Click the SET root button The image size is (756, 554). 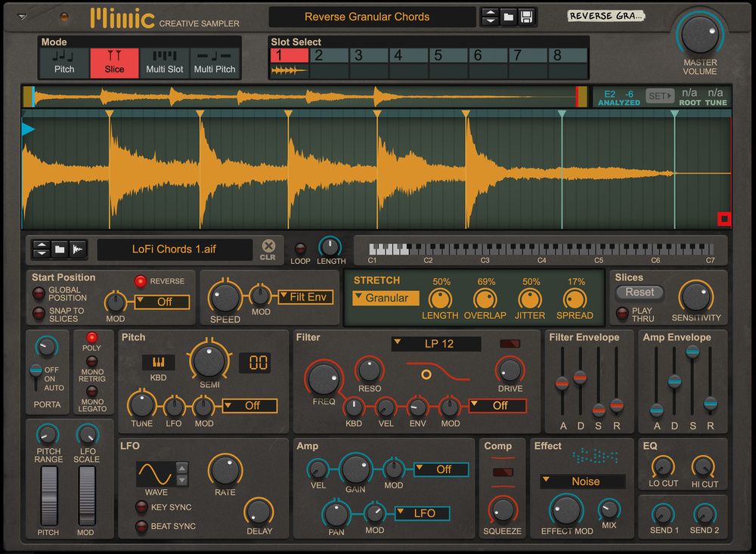pyautogui.click(x=660, y=96)
